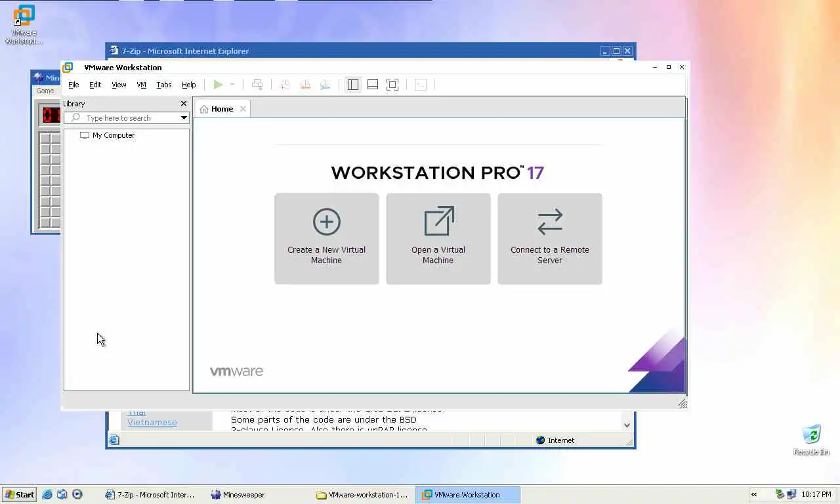Open VMware Workstation desktop shortcut

point(24,25)
